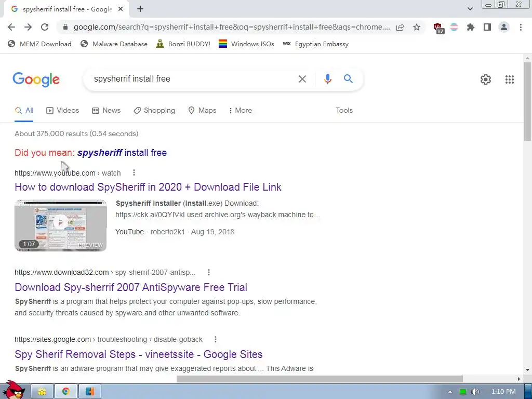Click the Google logo
The image size is (532, 399).
[36, 79]
